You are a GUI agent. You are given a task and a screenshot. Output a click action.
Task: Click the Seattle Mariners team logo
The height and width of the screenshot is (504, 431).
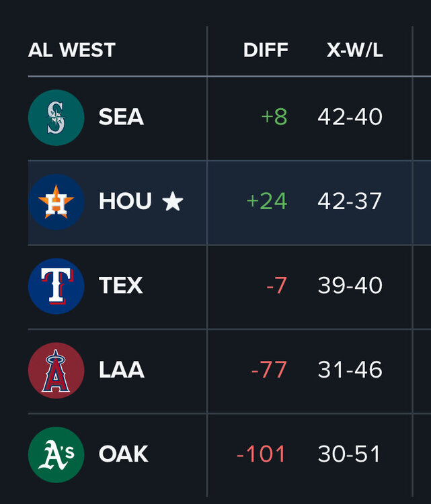pyautogui.click(x=56, y=118)
